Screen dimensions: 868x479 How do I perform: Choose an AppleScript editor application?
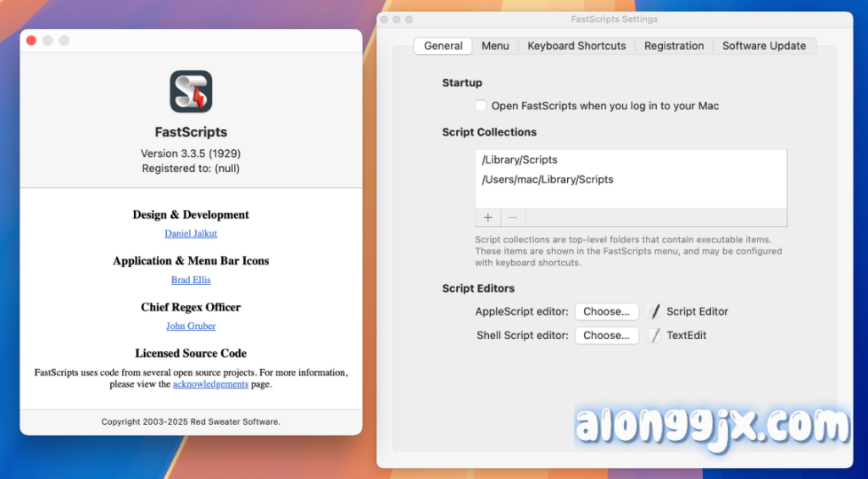click(606, 311)
